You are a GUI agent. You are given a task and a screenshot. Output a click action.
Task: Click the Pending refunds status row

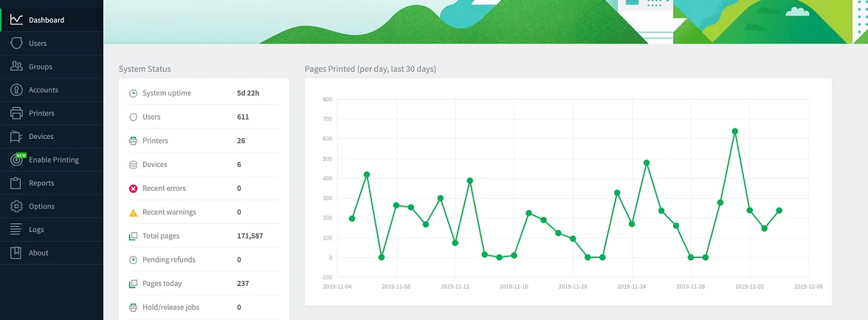[x=204, y=259]
